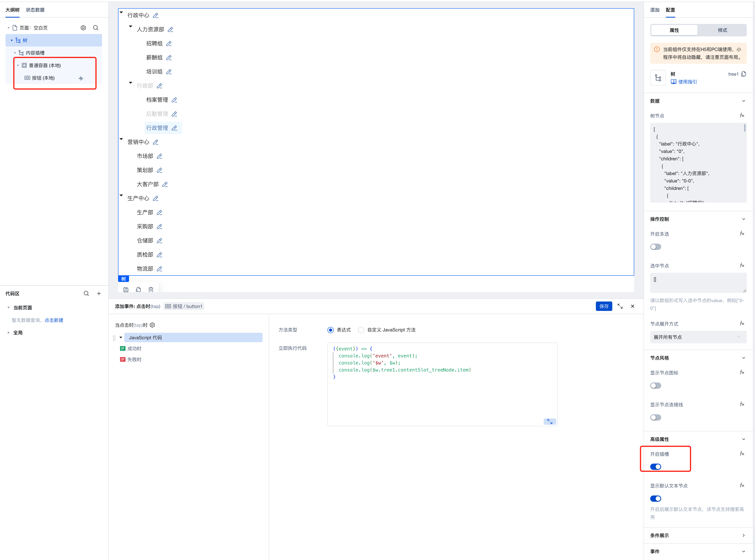
Task: Click the lightning event icon on 按钮 row
Action: point(81,78)
